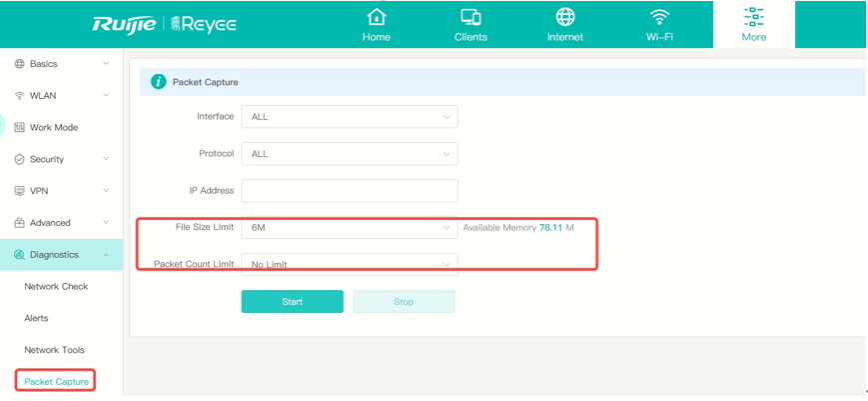Open the Interface dropdown

coord(349,117)
